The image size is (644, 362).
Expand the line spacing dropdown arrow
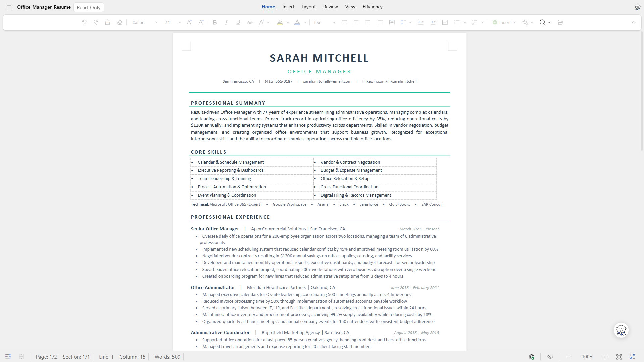410,22
